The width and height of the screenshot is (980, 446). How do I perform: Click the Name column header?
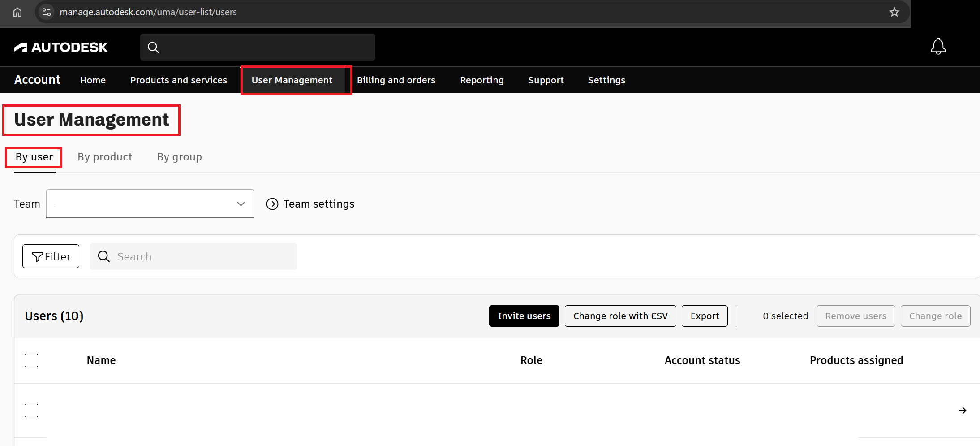(x=101, y=360)
